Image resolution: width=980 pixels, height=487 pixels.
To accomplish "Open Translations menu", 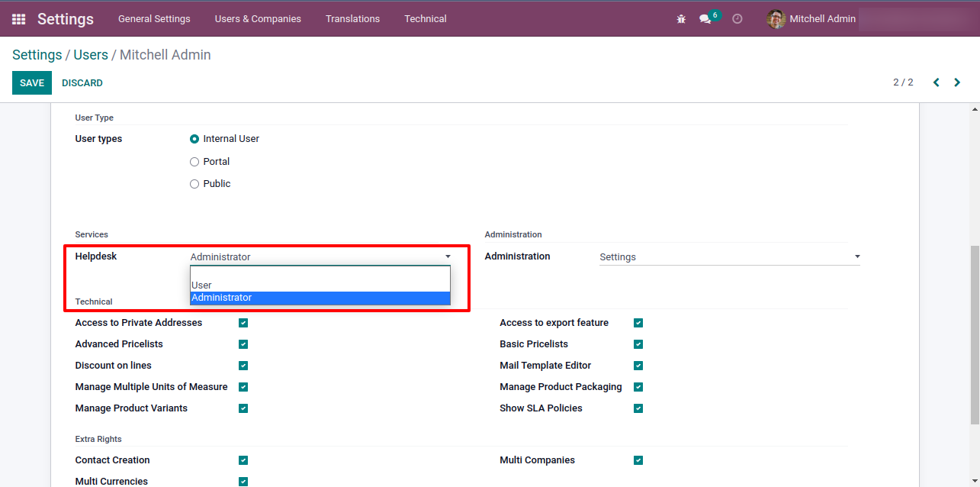I will tap(352, 19).
